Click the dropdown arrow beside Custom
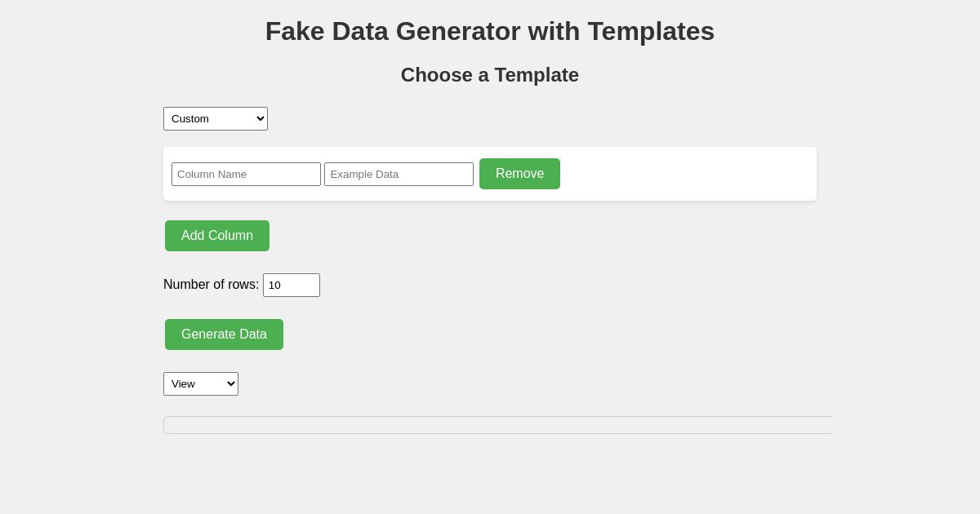The width and height of the screenshot is (980, 514). tap(258, 118)
